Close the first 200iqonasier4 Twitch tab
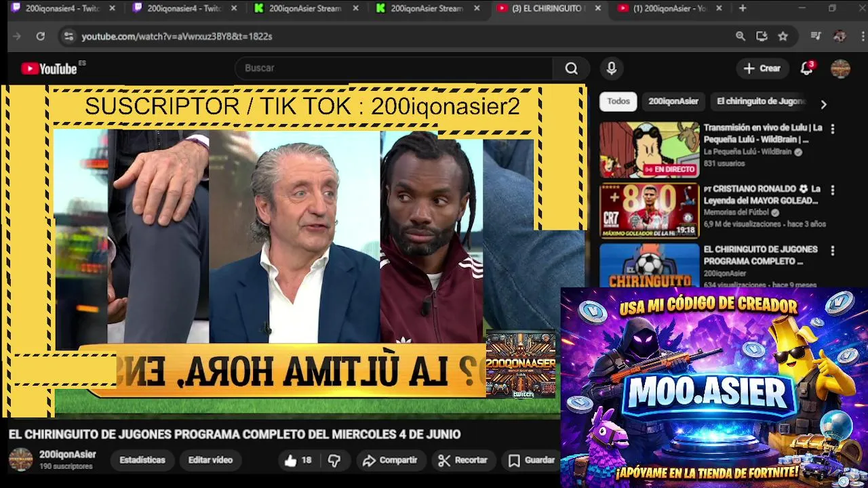 click(113, 8)
